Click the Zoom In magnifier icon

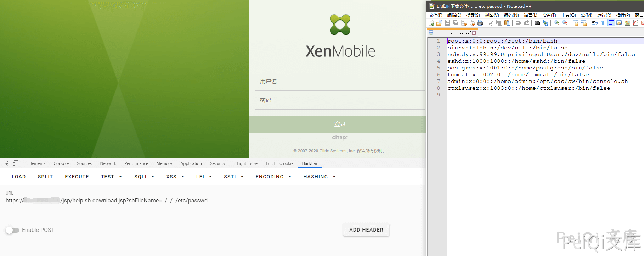(557, 23)
